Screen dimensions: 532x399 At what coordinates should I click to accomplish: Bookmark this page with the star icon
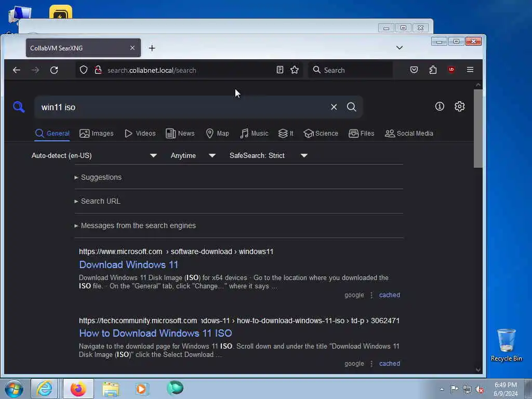(295, 70)
